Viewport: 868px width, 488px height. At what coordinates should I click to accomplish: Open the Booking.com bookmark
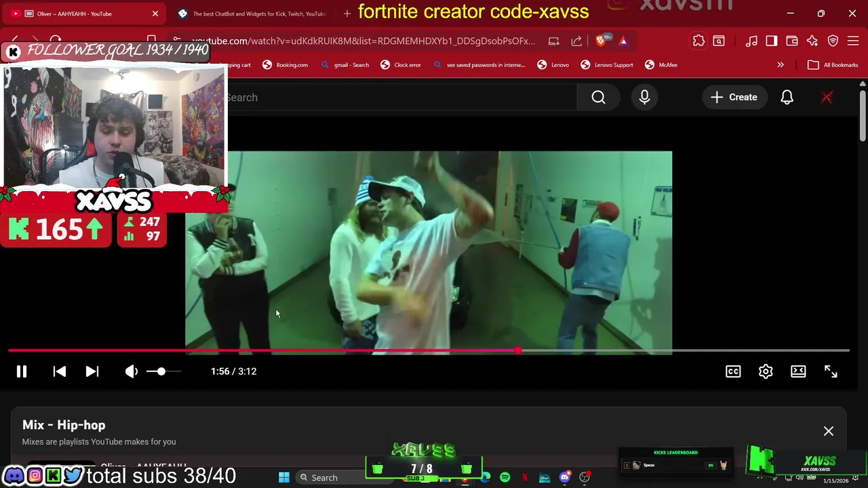coord(285,65)
